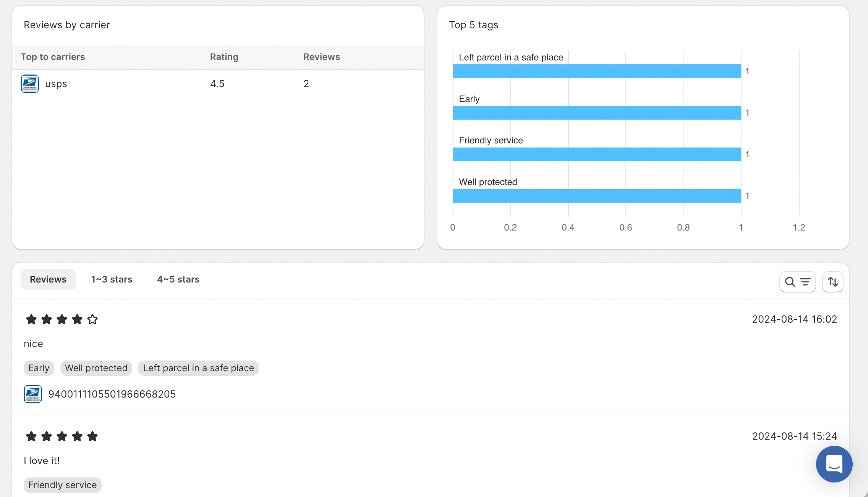
Task: Click the 'Rating' column header
Action: tap(224, 57)
